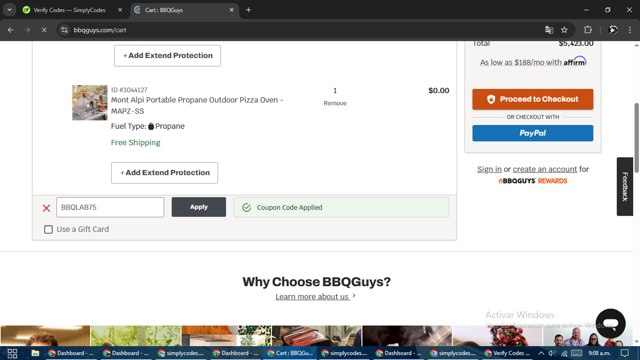Click the translate page icon

549,30
